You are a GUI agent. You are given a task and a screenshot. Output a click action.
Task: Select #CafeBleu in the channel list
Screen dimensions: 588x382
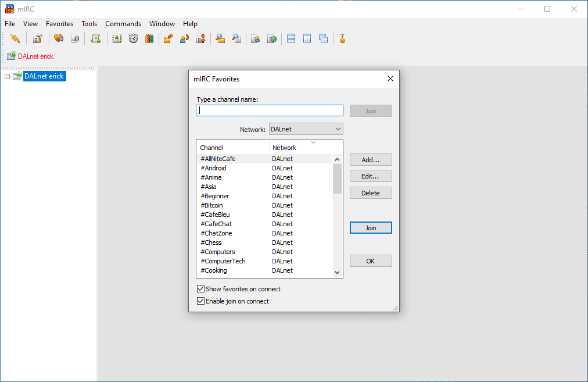(265, 215)
